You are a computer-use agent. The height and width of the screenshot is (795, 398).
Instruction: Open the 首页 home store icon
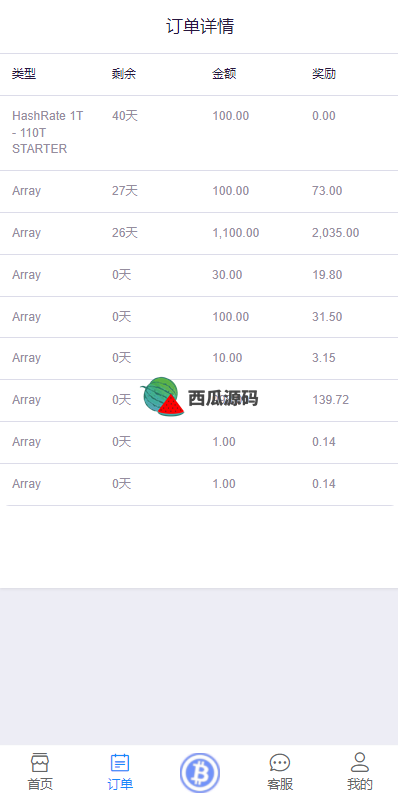[40, 762]
